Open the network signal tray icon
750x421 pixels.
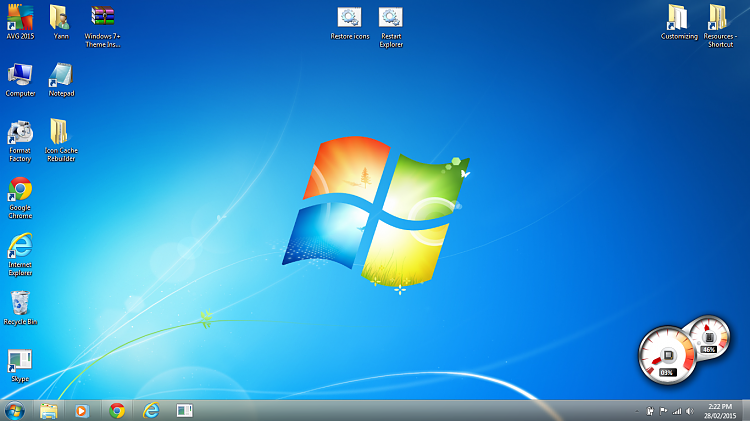(x=676, y=411)
